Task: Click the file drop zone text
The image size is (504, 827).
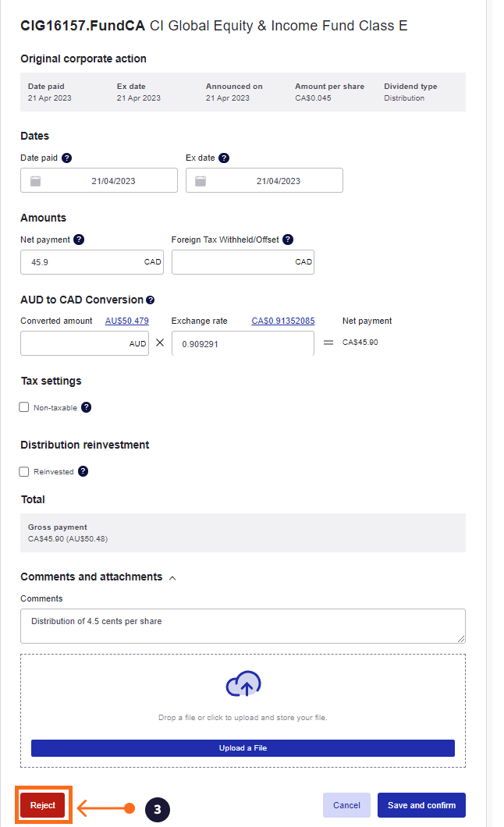Action: [243, 717]
